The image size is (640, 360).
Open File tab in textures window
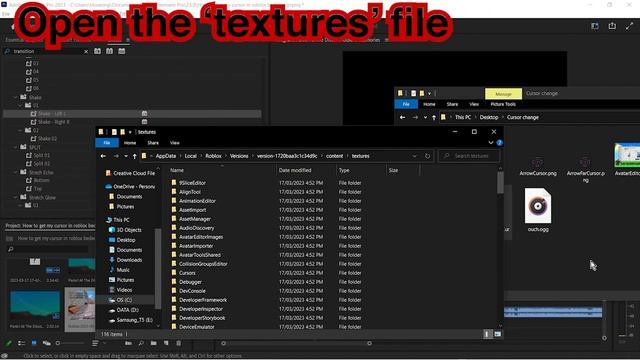(107, 143)
